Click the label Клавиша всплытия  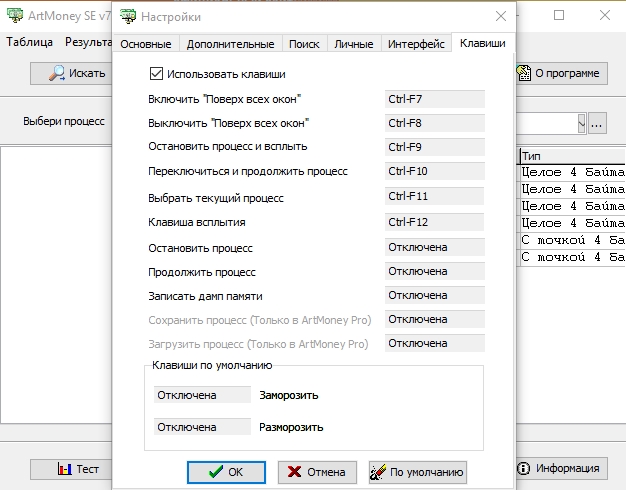coord(197,222)
